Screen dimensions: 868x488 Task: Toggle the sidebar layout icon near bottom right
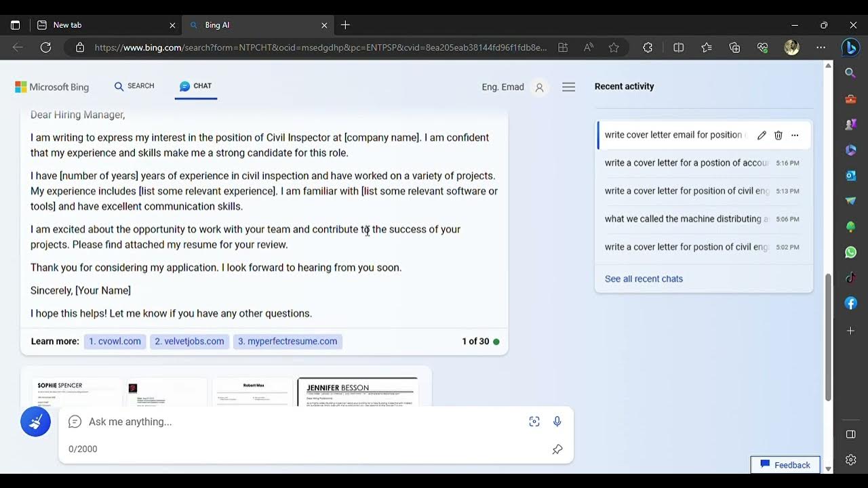pyautogui.click(x=850, y=434)
